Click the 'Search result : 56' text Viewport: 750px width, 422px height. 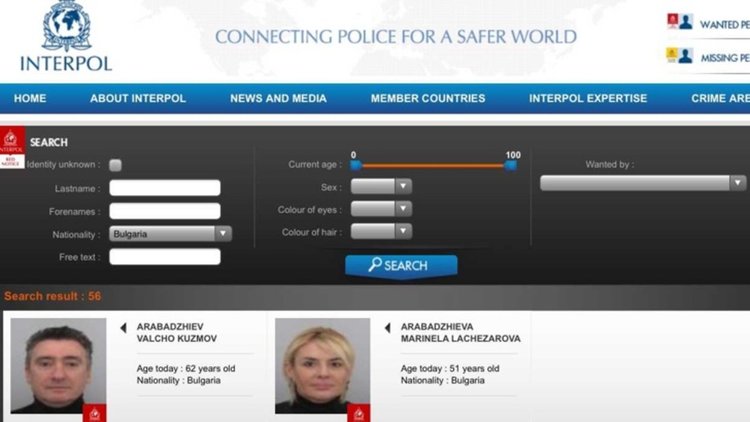point(53,296)
